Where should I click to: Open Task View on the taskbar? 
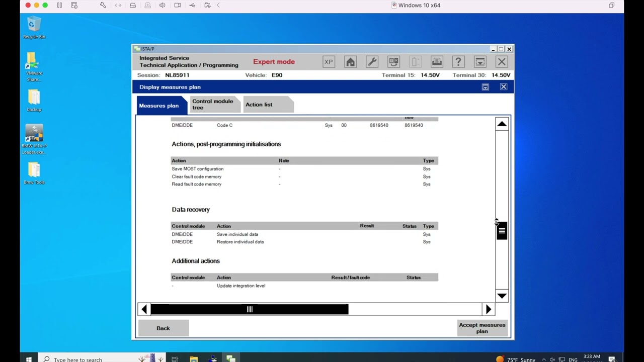[x=175, y=359]
